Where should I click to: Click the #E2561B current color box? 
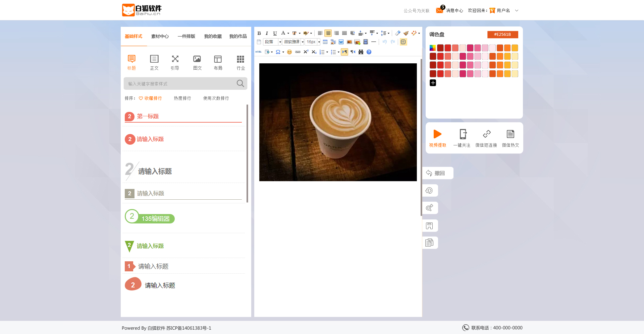[x=502, y=35]
